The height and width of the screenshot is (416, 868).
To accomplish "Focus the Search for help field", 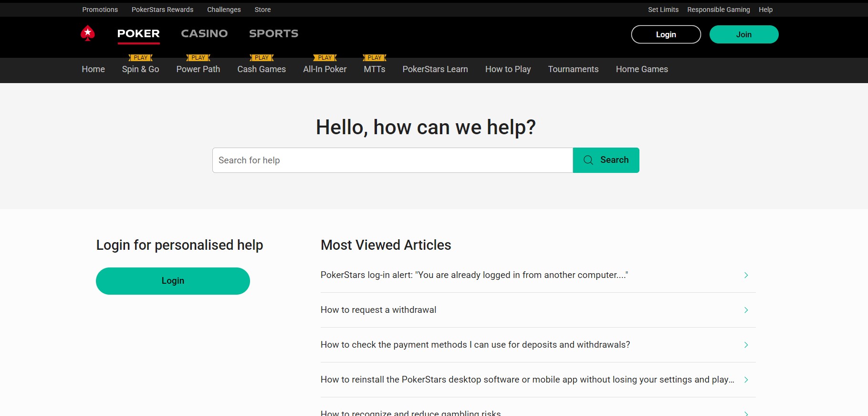I will 392,160.
